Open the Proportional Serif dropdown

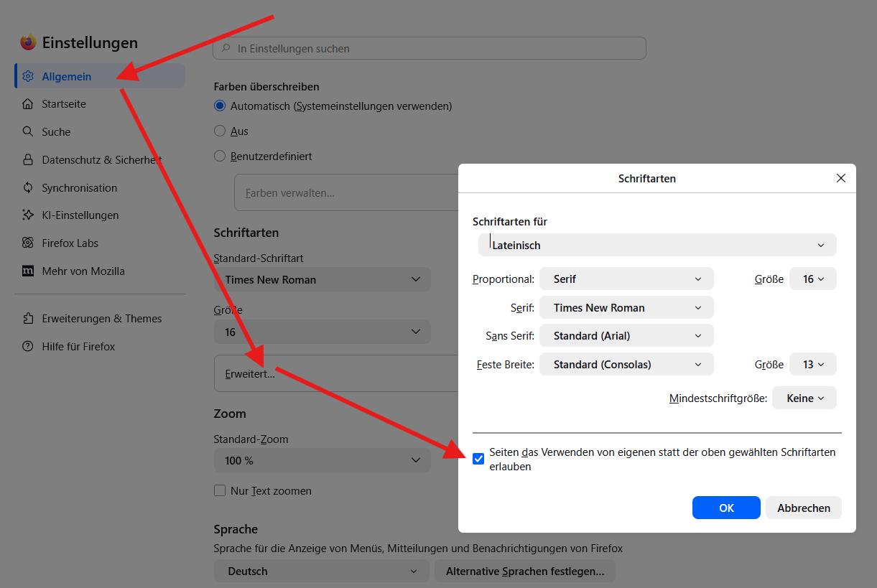pyautogui.click(x=626, y=279)
